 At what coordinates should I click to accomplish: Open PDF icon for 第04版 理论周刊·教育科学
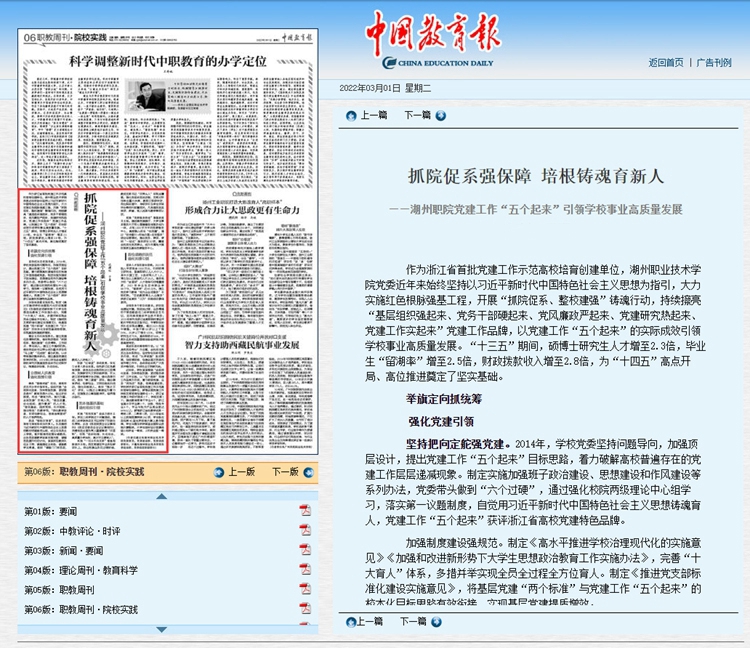[x=305, y=570]
